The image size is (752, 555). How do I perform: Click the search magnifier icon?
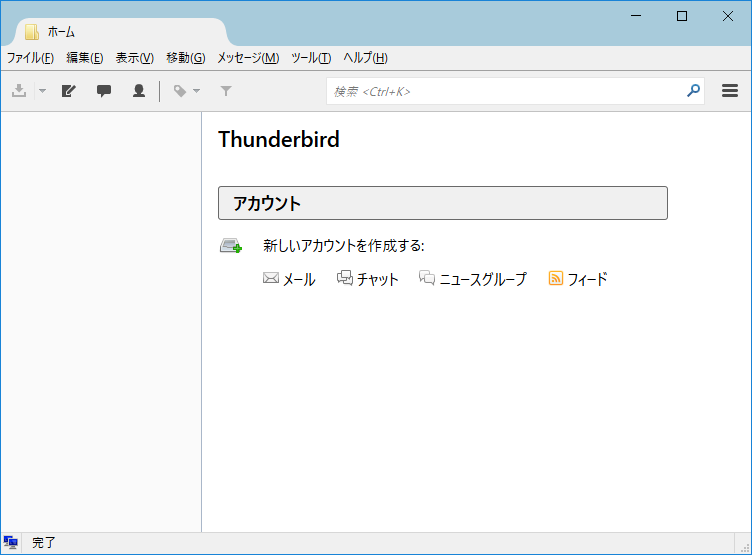(x=693, y=91)
